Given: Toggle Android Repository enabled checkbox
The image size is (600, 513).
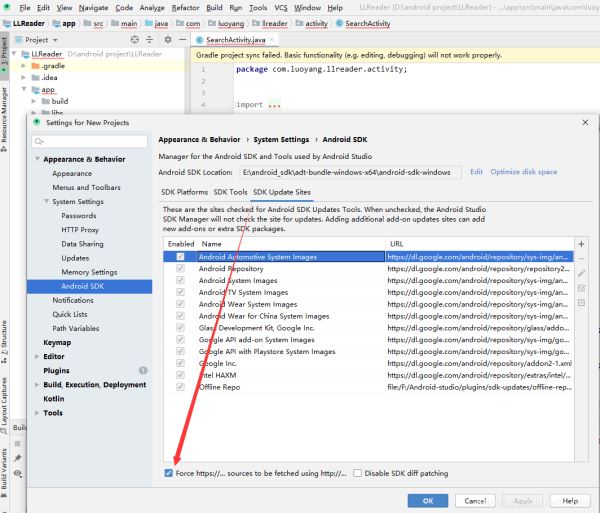Looking at the screenshot, I should click(x=180, y=269).
